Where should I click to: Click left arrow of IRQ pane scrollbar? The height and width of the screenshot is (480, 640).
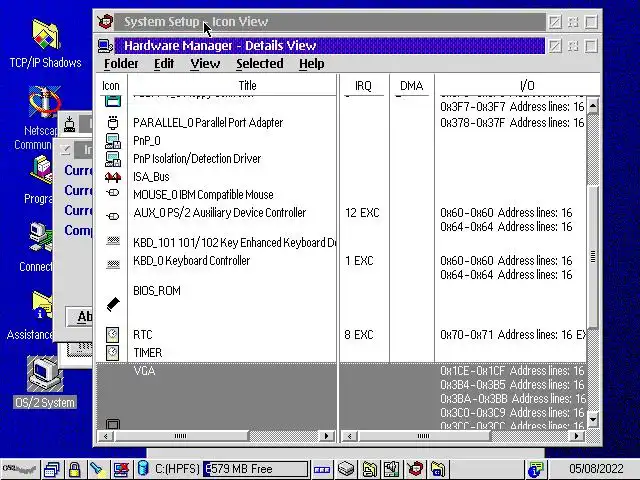(349, 436)
